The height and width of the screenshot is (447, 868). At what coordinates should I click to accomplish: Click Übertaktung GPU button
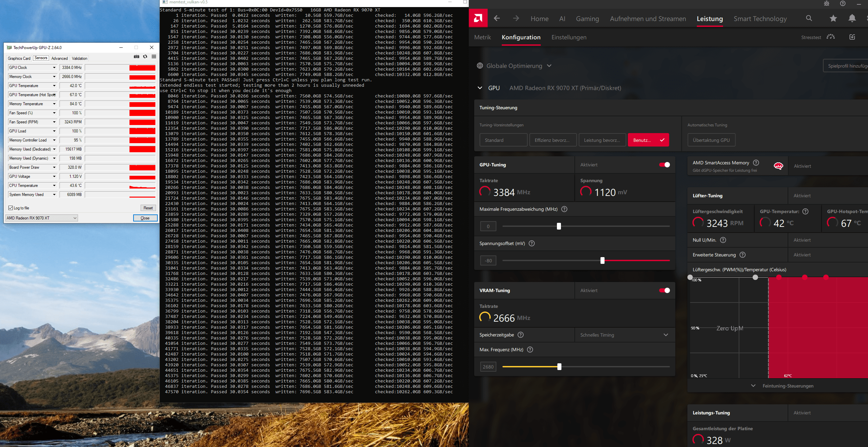click(711, 140)
